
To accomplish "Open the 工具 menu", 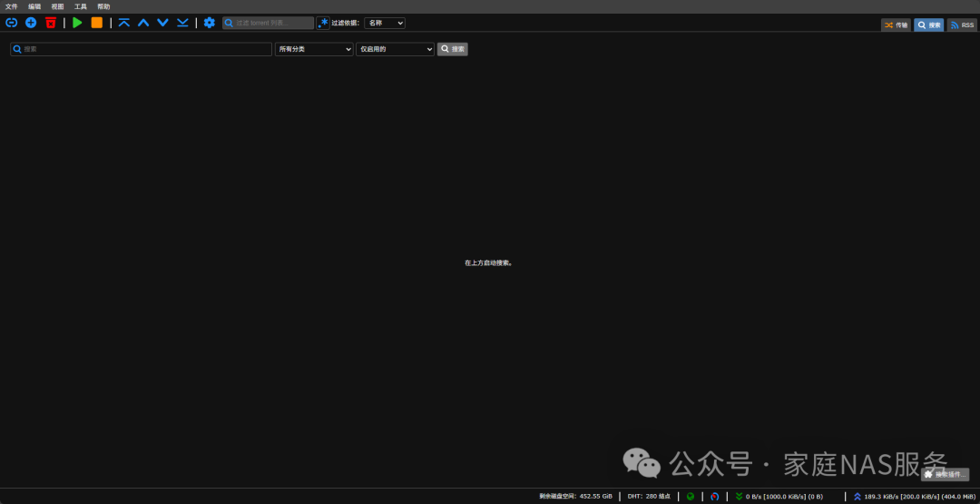I will 81,6.
